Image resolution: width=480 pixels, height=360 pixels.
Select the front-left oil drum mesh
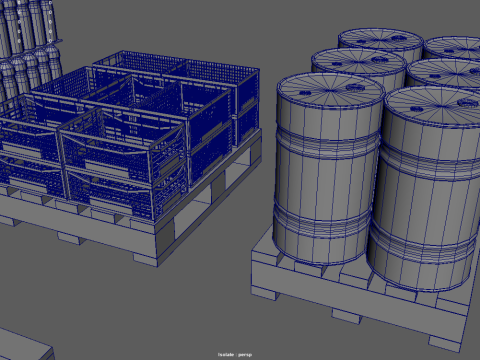coord(328,168)
